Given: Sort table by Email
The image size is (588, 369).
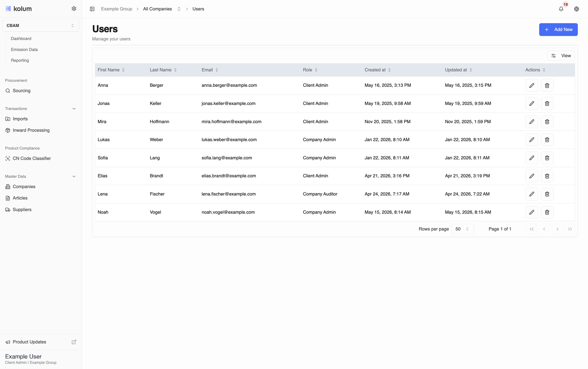Looking at the screenshot, I should [x=210, y=70].
